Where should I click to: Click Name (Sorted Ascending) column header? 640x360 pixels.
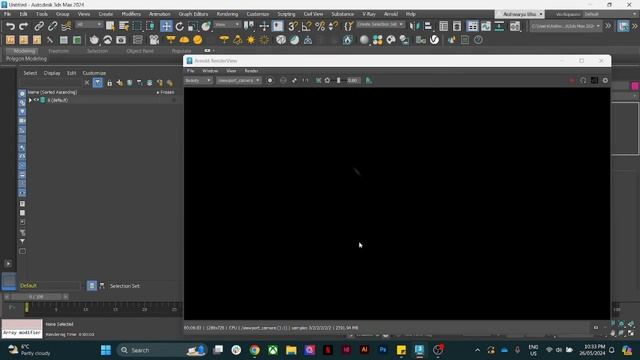(x=52, y=92)
